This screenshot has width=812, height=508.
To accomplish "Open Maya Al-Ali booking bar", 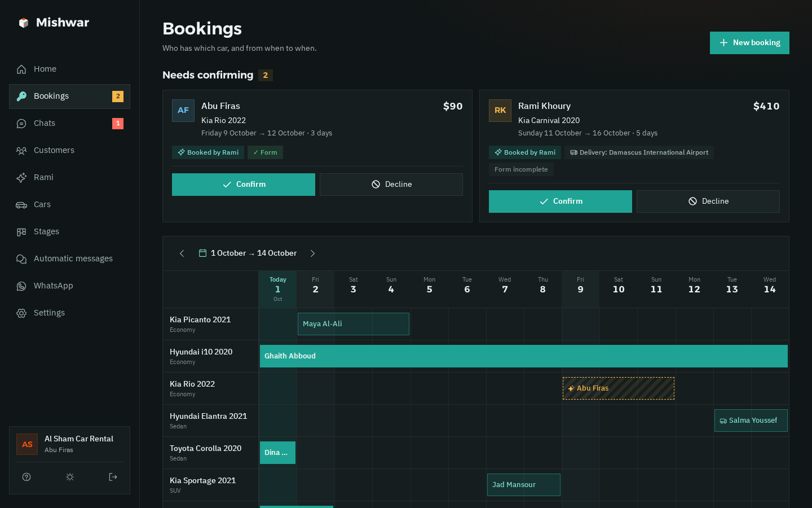I will pos(354,324).
